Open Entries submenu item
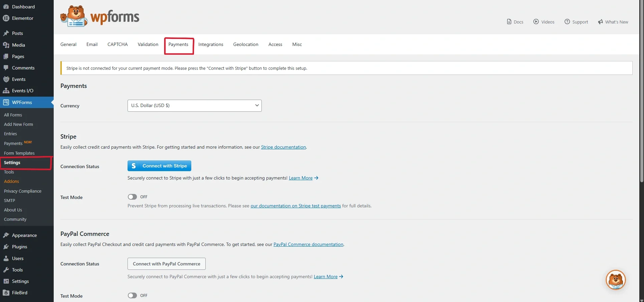The image size is (644, 302). click(x=10, y=134)
